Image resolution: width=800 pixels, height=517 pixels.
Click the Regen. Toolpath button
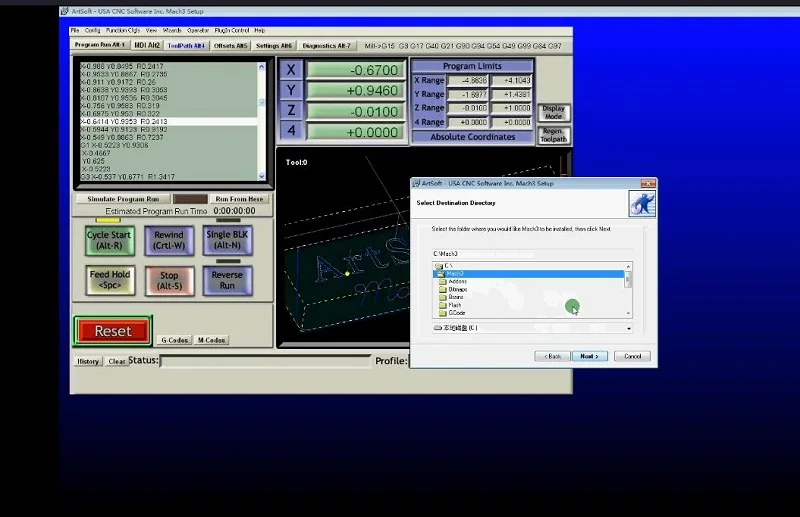click(x=554, y=135)
